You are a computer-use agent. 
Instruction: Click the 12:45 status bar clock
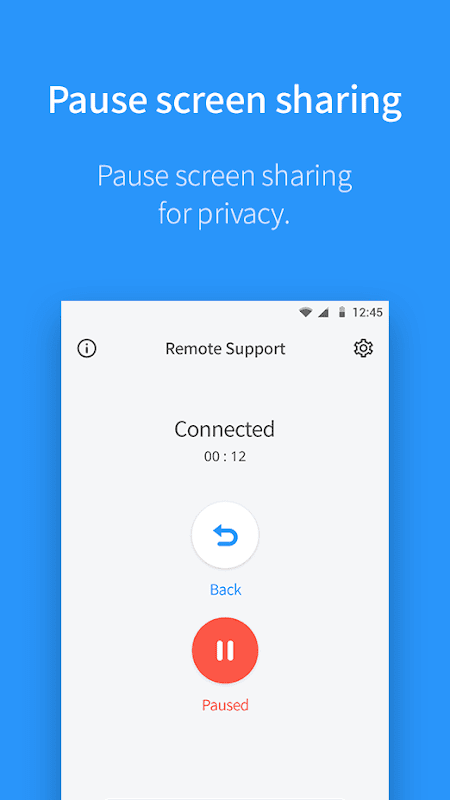tap(367, 312)
